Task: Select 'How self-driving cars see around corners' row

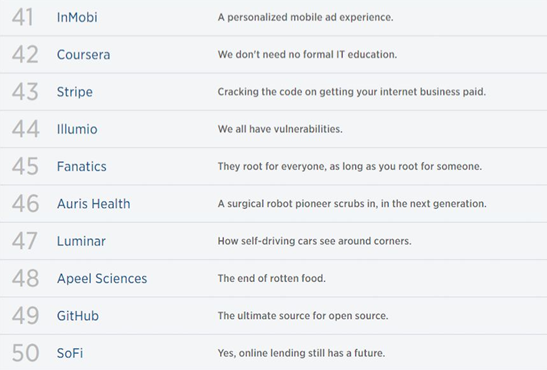Action: tap(274, 241)
